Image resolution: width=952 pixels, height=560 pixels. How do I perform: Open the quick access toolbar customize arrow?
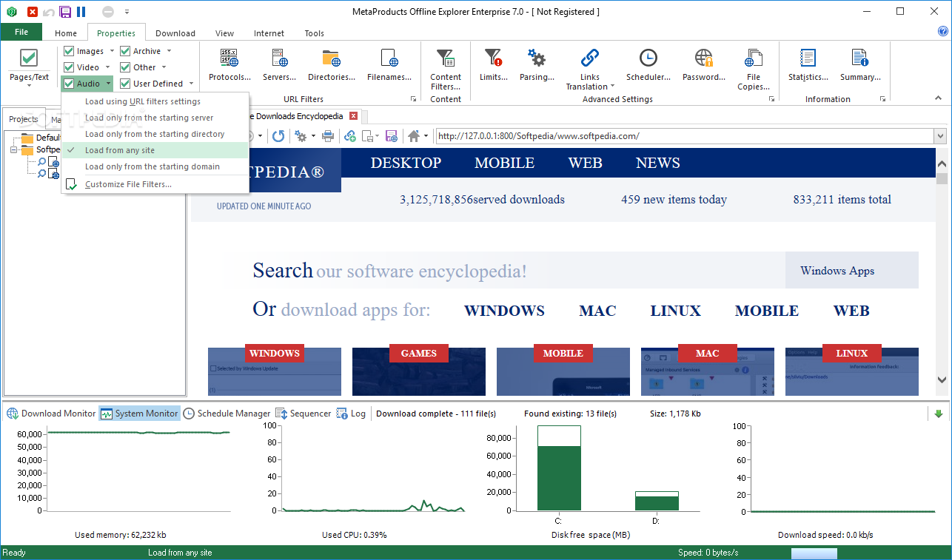127,12
